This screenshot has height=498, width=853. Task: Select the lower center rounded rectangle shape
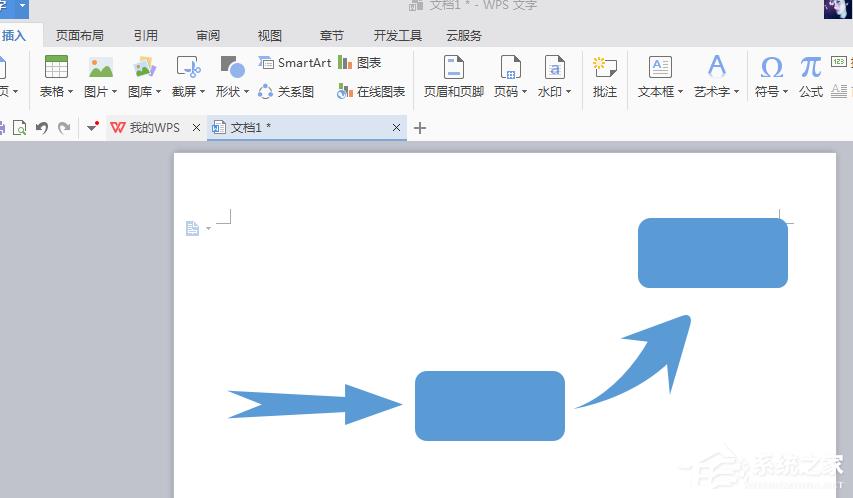490,406
